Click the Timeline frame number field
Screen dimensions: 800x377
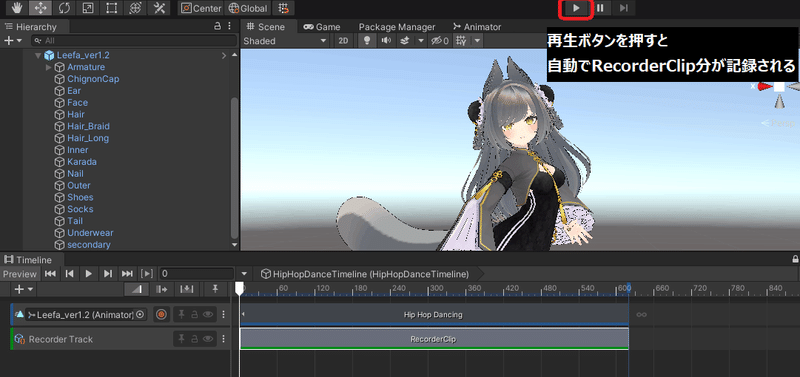(196, 274)
